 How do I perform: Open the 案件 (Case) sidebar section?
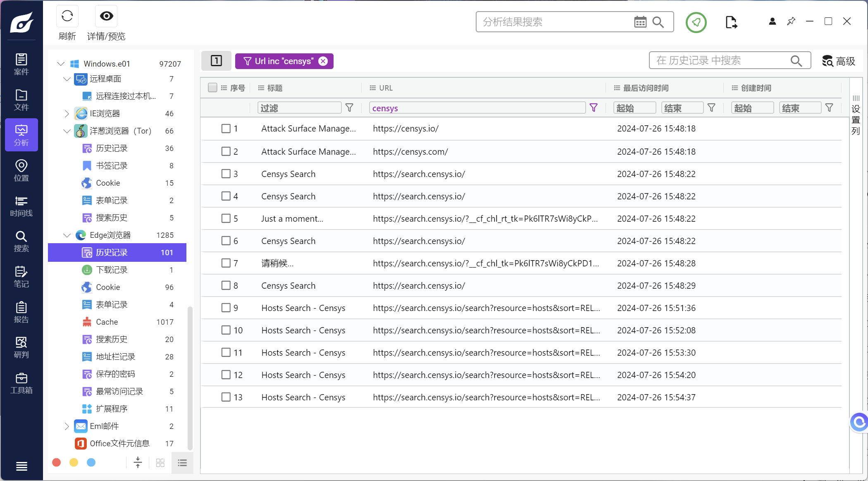coord(21,65)
